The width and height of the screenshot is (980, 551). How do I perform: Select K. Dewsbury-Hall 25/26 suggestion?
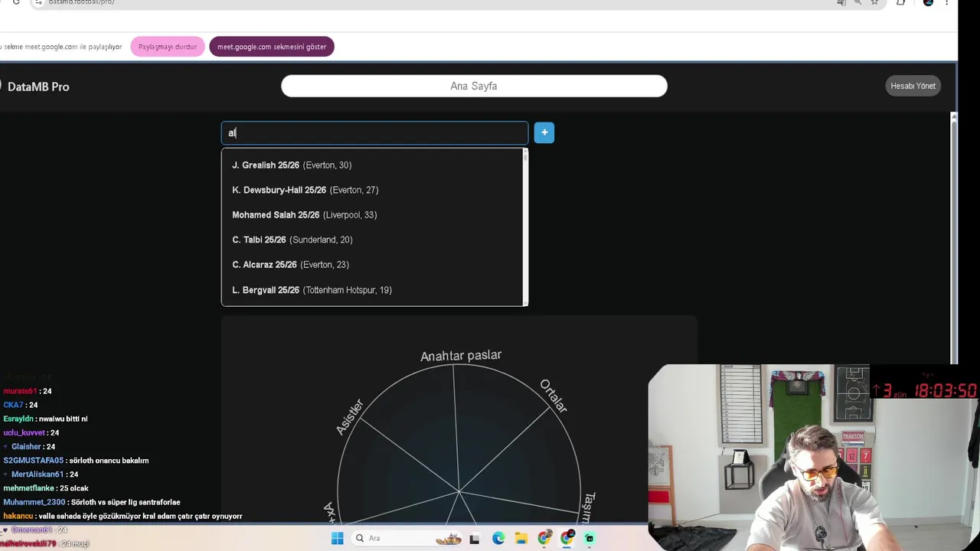pyautogui.click(x=371, y=190)
